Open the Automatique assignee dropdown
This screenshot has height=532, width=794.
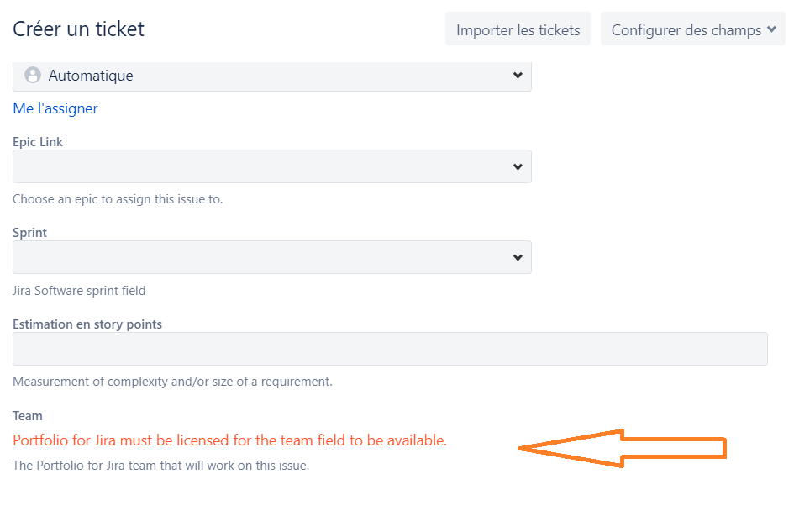[x=272, y=76]
